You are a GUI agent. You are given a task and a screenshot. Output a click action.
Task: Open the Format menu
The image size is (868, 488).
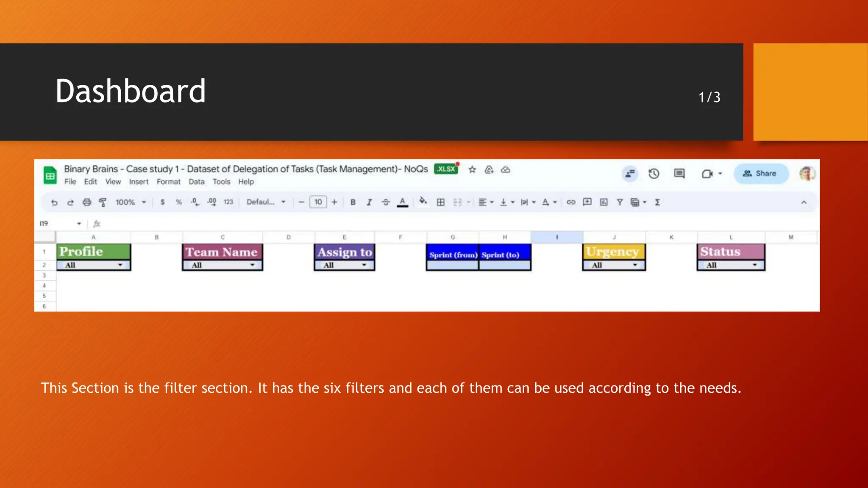pos(168,182)
